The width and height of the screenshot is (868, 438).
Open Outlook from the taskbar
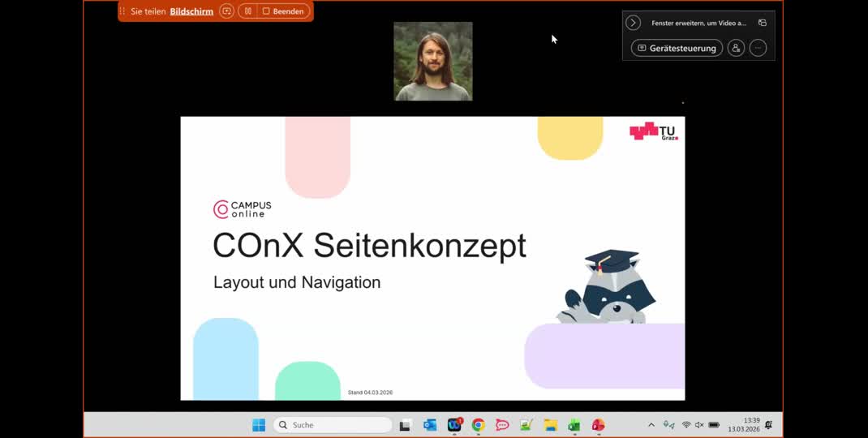(430, 425)
